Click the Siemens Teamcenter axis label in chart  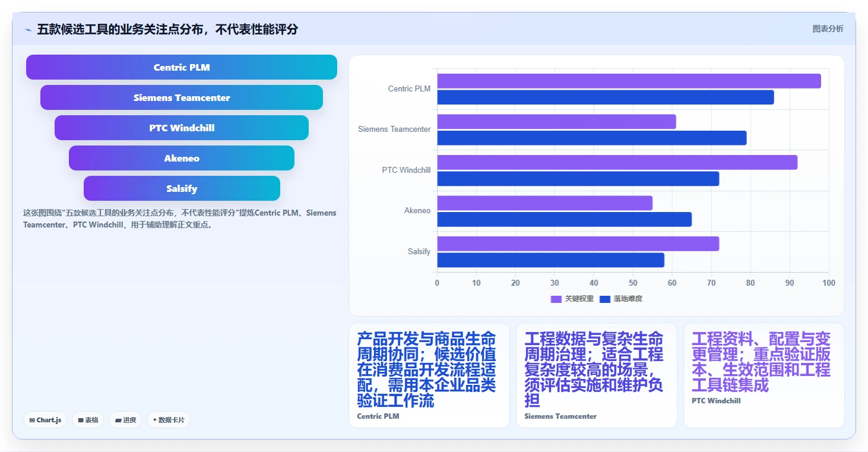tap(394, 129)
